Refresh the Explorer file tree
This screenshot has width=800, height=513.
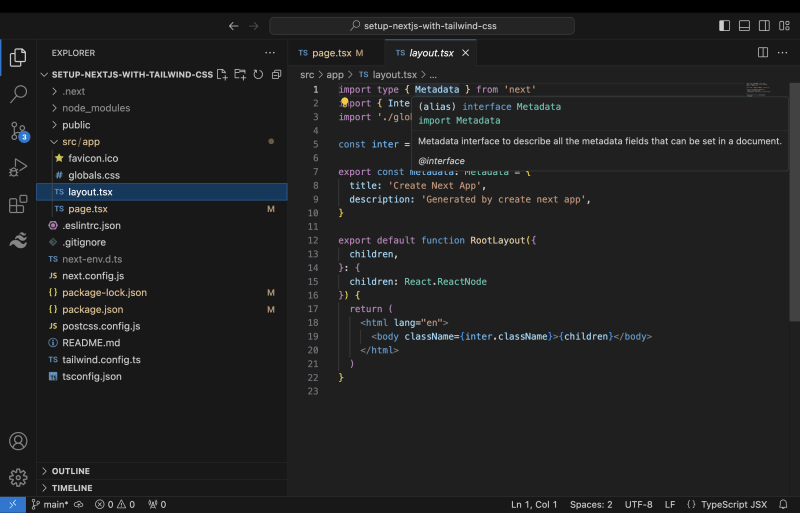pyautogui.click(x=258, y=75)
